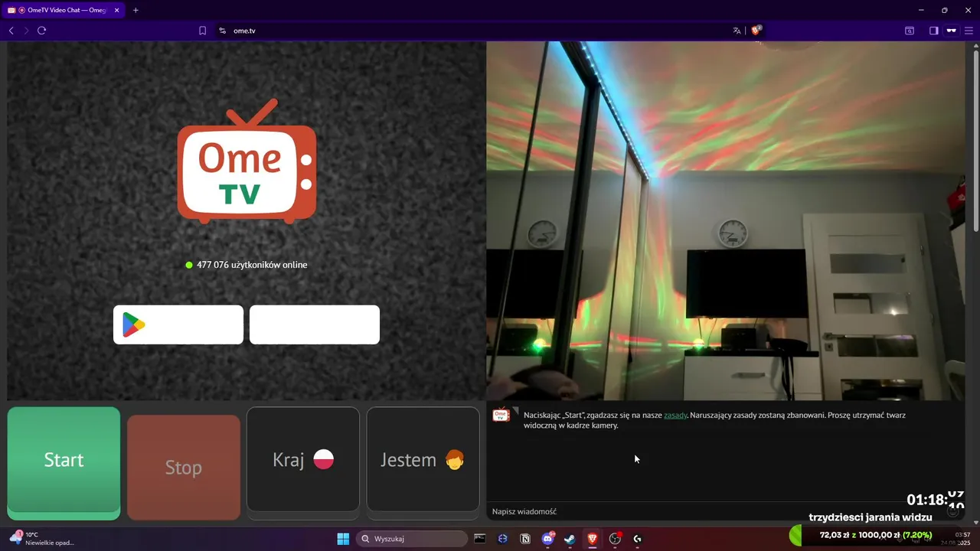Bookmark this page with the bookmark icon
The image size is (980, 551).
click(x=202, y=31)
